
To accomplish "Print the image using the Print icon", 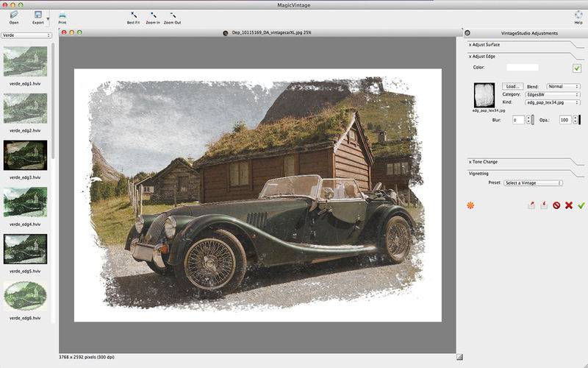I will 62,15.
